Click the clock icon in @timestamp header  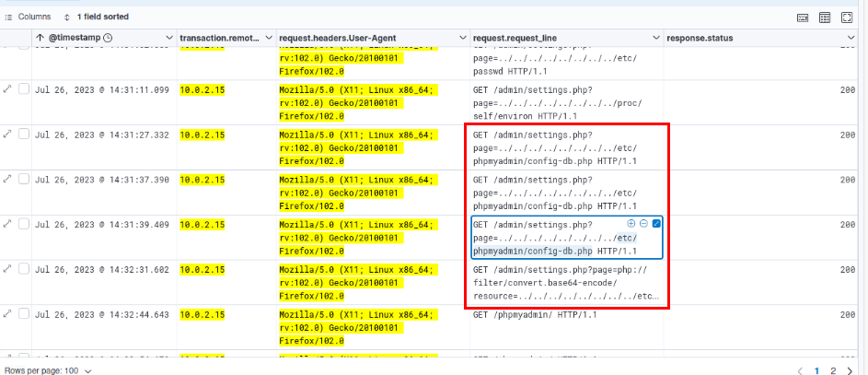coord(108,38)
